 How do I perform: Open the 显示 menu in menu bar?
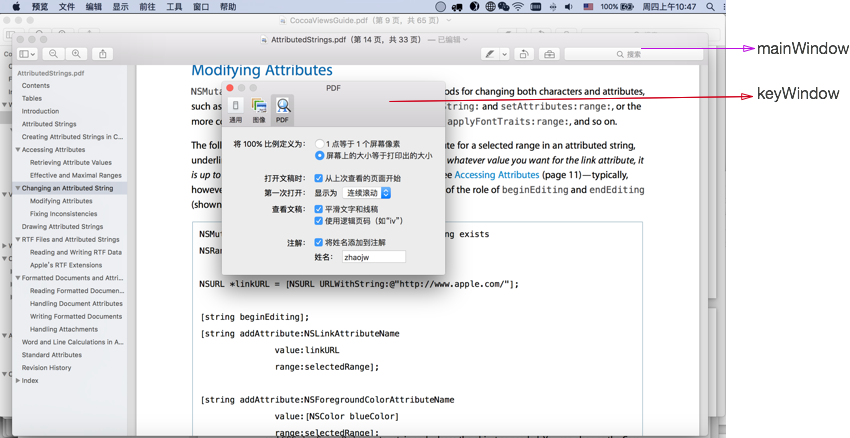coord(120,7)
